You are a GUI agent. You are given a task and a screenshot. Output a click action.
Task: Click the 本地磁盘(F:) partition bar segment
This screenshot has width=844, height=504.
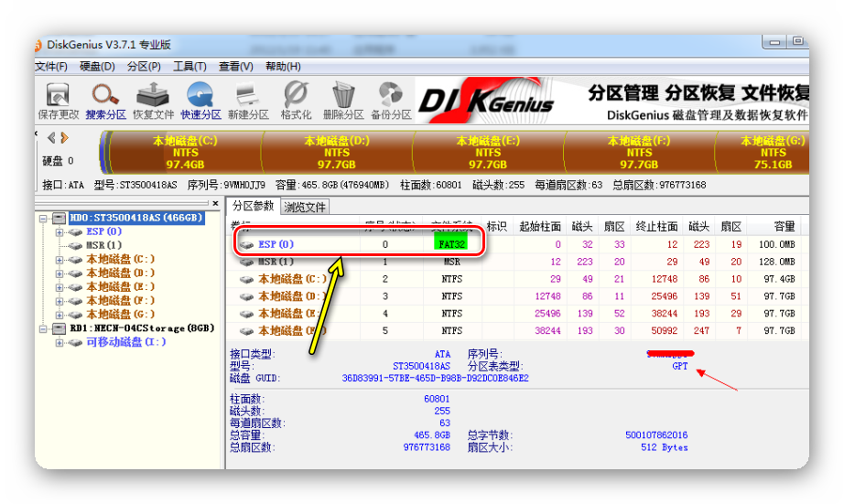click(x=639, y=152)
